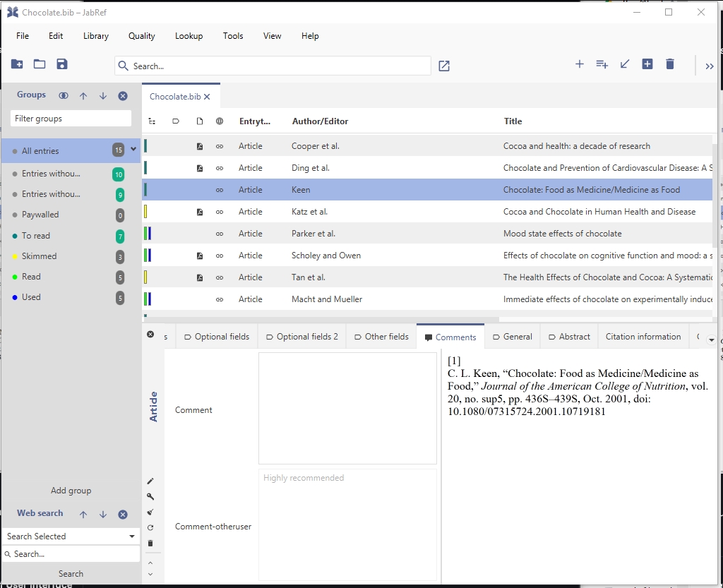Delete the selected entry with the toolbar trash icon
The width and height of the screenshot is (723, 588).
pos(669,64)
